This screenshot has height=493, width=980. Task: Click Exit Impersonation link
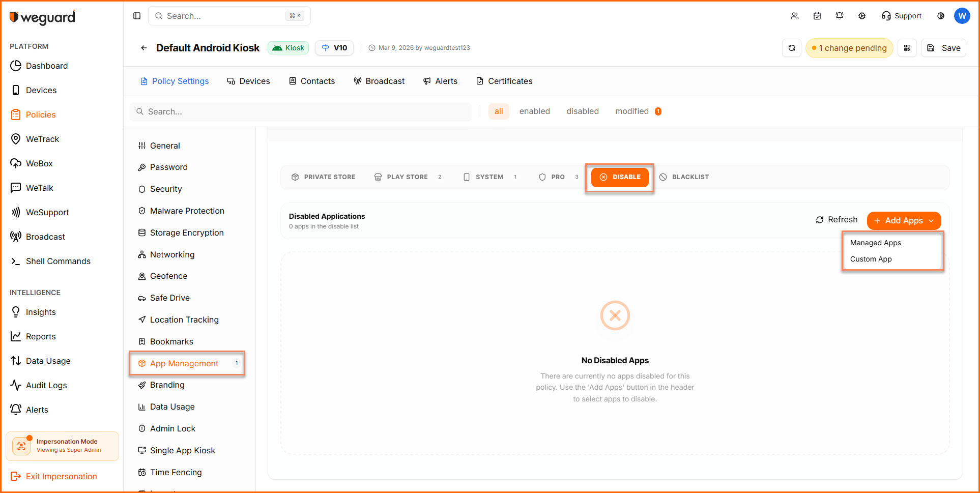(61, 477)
